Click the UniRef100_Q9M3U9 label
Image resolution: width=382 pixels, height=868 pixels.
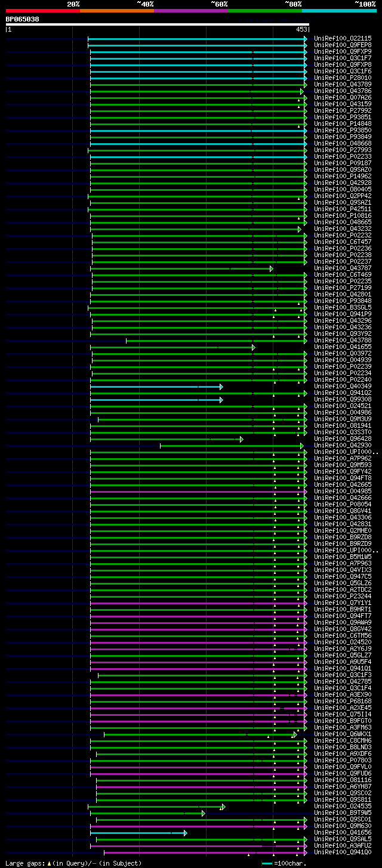(x=343, y=419)
